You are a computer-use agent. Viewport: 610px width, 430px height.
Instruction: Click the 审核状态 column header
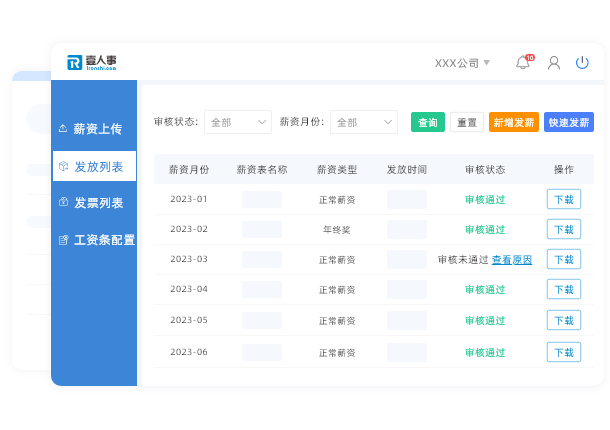(485, 170)
